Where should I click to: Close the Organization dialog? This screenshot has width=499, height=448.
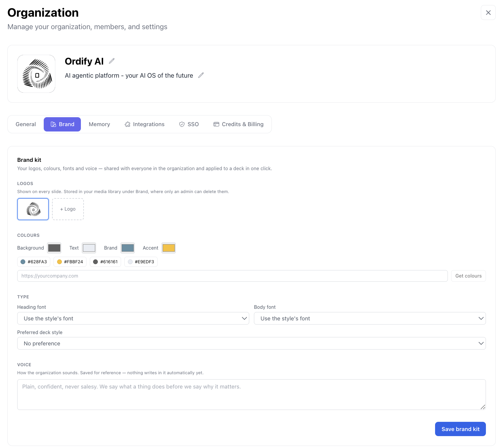point(488,12)
